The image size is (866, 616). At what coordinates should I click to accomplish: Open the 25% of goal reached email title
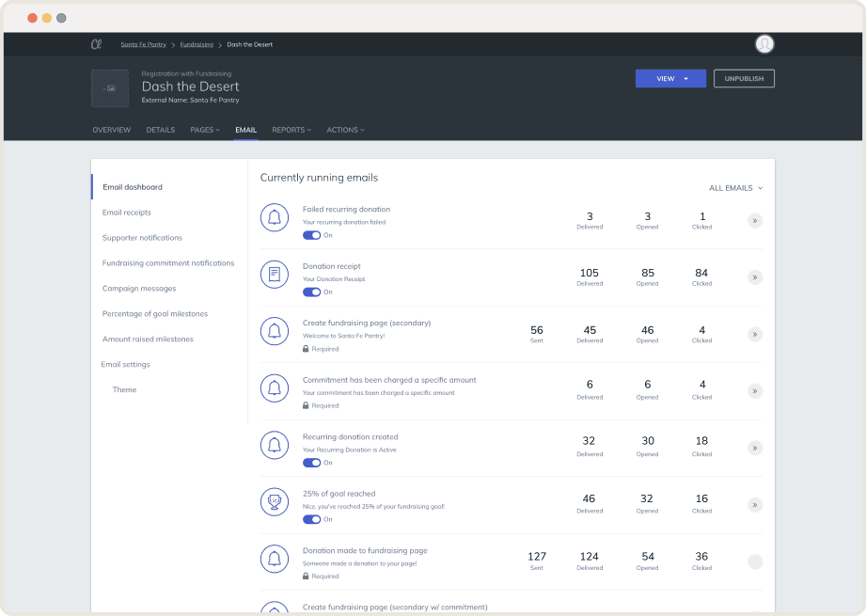[x=339, y=494]
